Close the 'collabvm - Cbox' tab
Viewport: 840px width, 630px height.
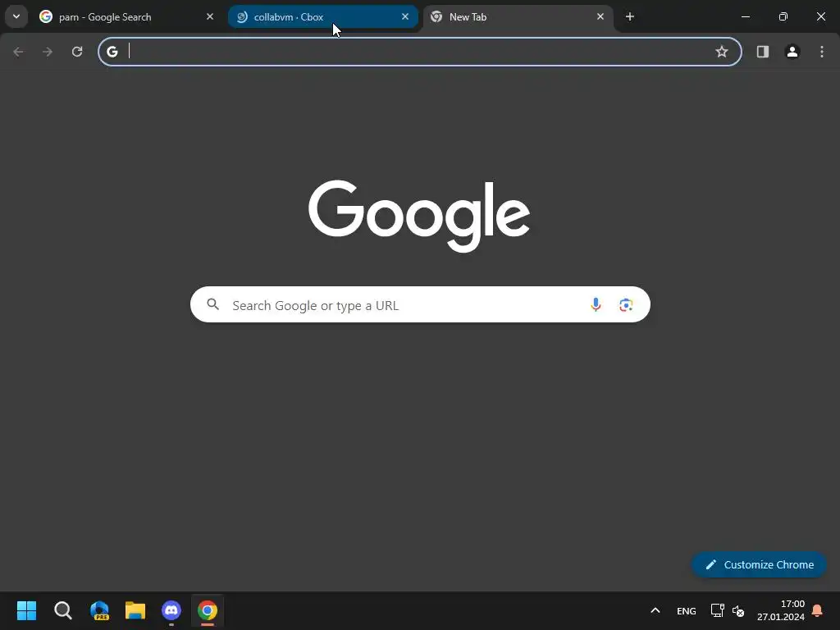(405, 16)
